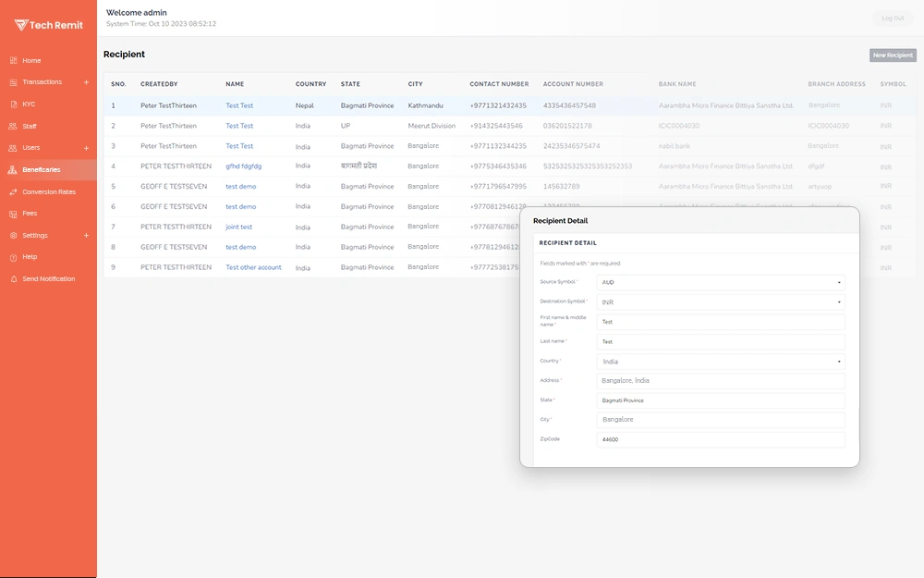The width and height of the screenshot is (924, 578).
Task: Click the KYC sidebar icon
Action: 13,105
